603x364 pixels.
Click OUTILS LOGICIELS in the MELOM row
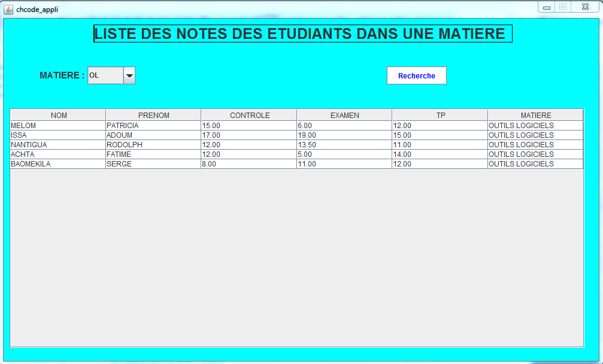tap(535, 126)
